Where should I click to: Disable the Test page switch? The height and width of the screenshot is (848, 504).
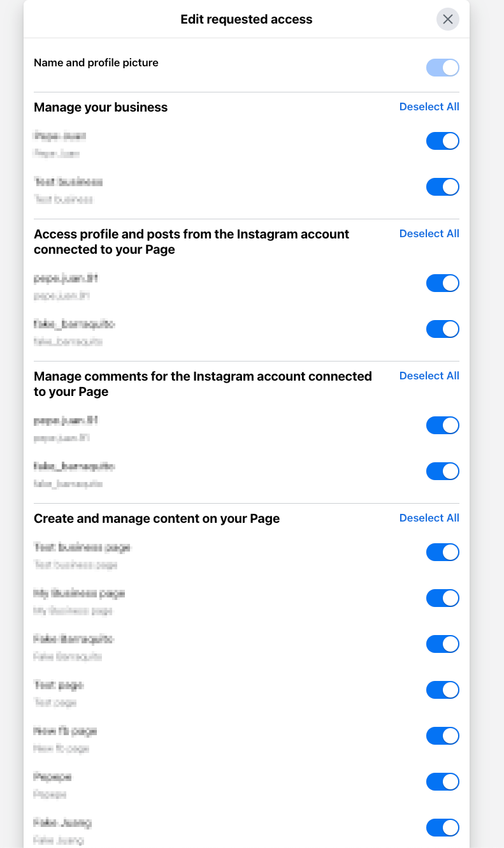442,690
